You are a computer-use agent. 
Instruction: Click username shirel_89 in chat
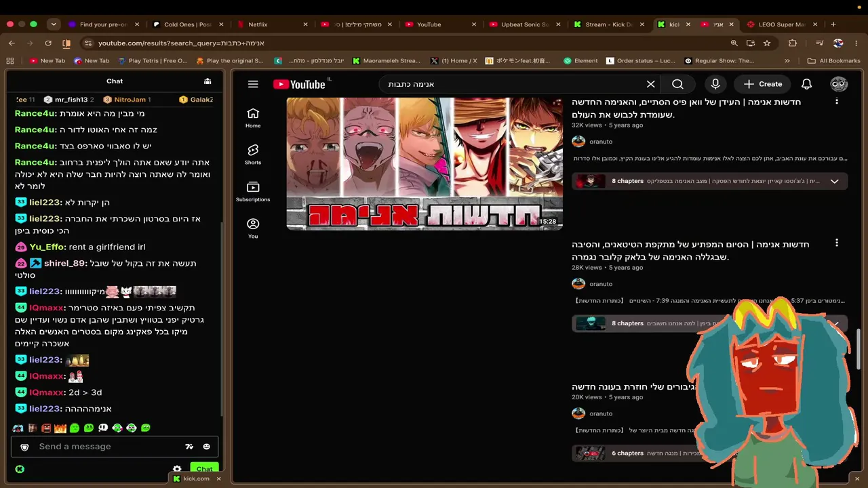pos(64,263)
